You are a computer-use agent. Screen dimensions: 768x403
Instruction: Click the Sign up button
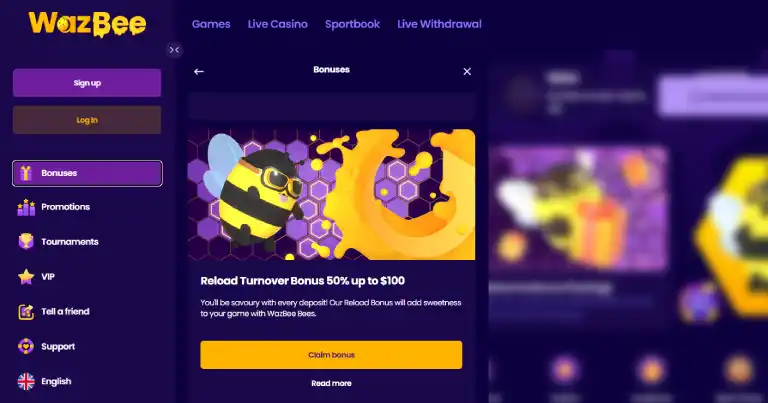click(x=87, y=83)
